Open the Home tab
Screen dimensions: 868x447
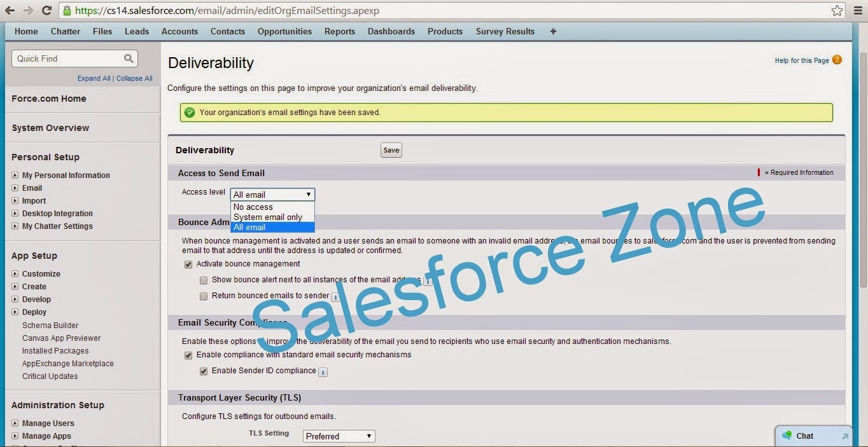[x=26, y=31]
